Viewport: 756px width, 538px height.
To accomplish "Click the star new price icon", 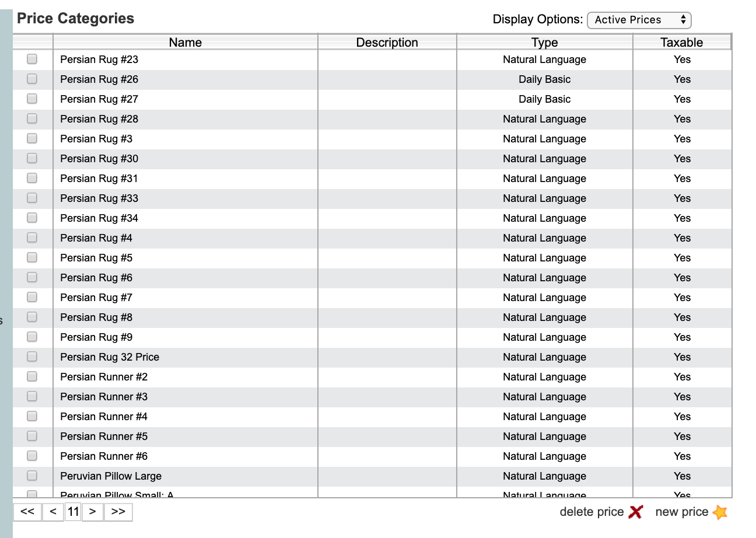I will click(x=720, y=512).
